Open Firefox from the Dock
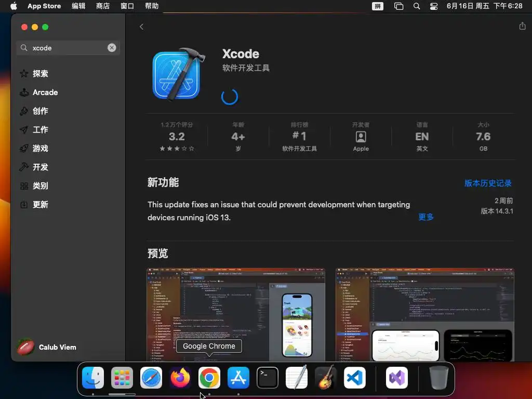Screen dimensions: 532x399 [180, 378]
